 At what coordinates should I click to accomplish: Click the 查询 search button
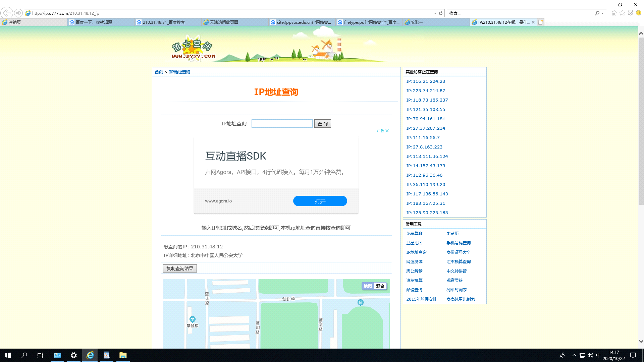(x=322, y=124)
